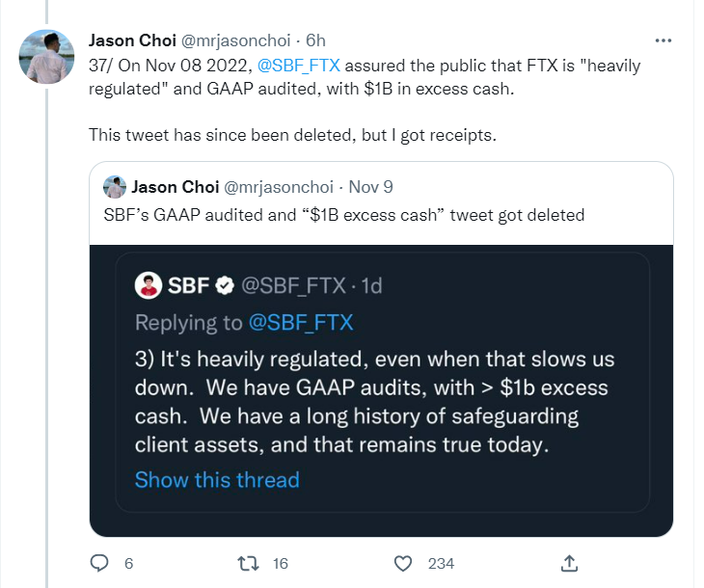
Task: Click SBF's profile picture in screenshot
Action: pyautogui.click(x=148, y=285)
